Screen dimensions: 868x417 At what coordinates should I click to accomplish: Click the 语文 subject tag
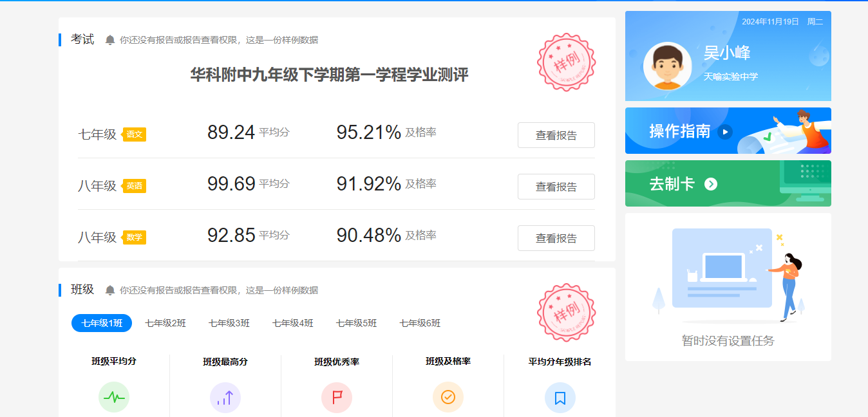[x=134, y=134]
